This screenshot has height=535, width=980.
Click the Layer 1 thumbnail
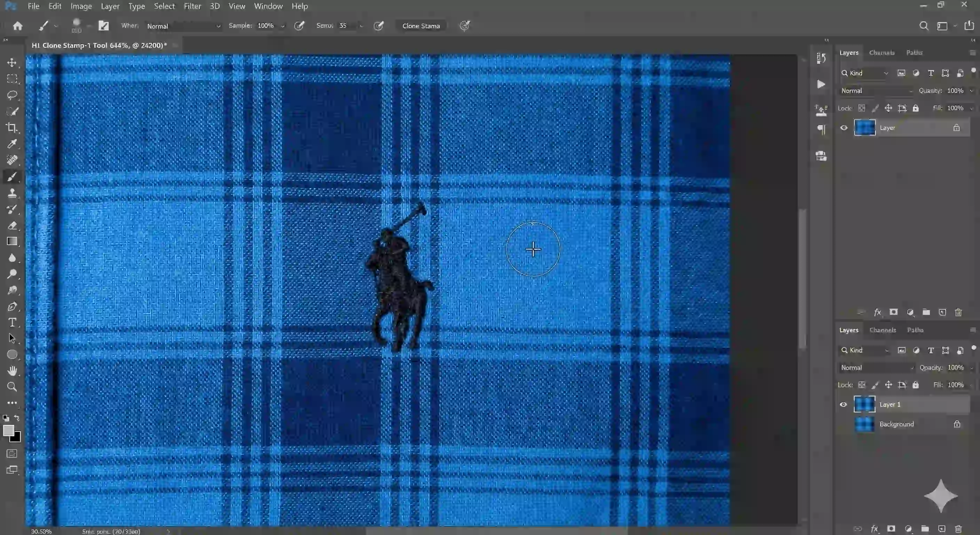[x=865, y=404]
